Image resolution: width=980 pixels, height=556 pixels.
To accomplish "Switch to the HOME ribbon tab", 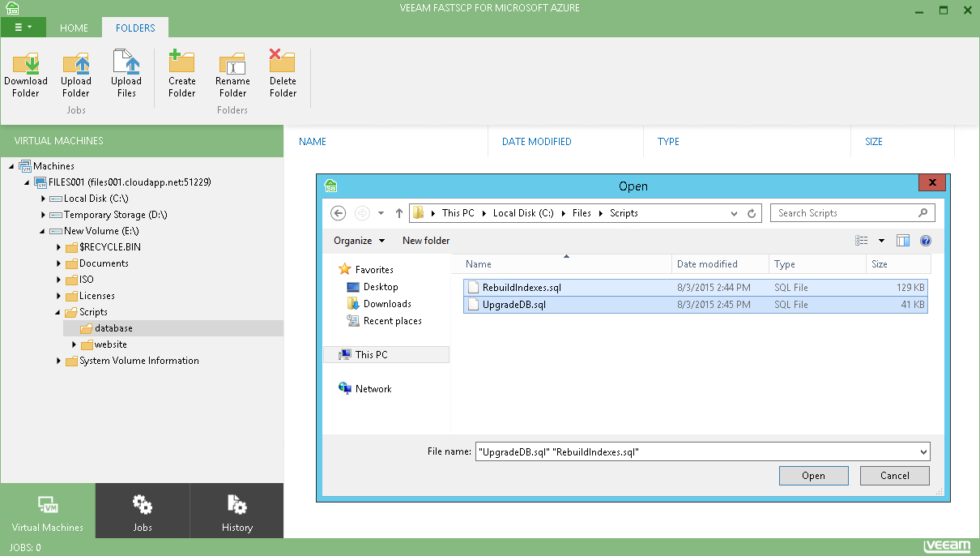I will click(74, 28).
